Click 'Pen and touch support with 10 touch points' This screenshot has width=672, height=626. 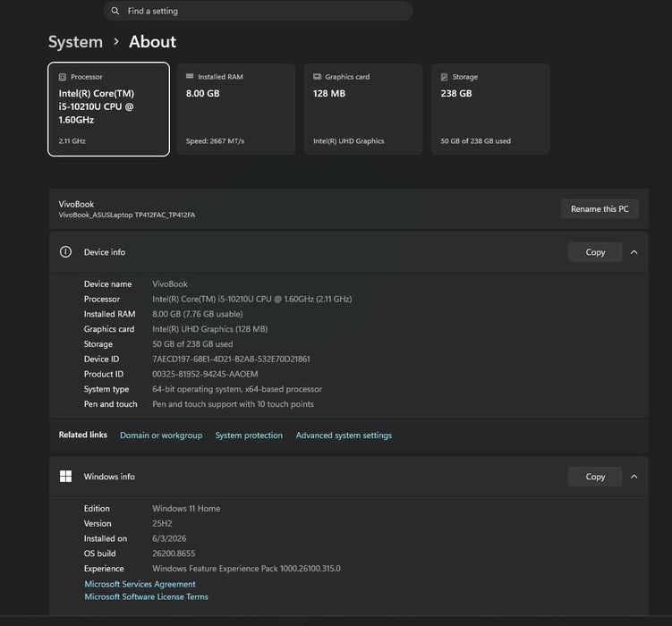click(x=234, y=404)
